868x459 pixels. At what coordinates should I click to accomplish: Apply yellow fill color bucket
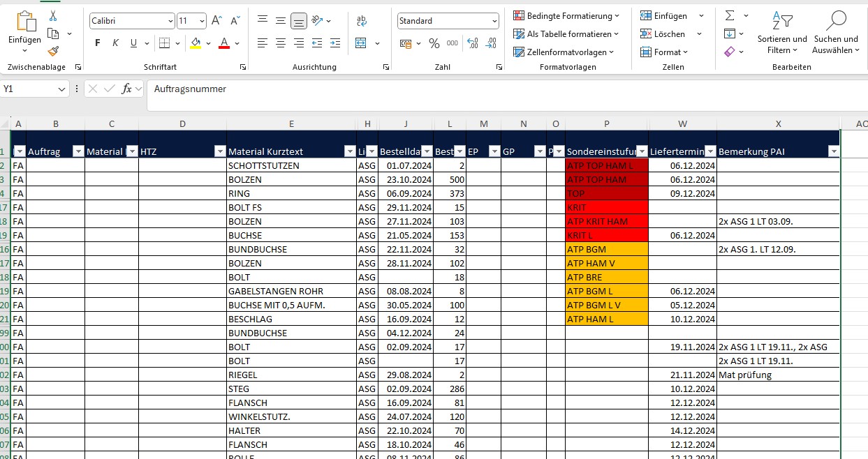click(x=196, y=43)
